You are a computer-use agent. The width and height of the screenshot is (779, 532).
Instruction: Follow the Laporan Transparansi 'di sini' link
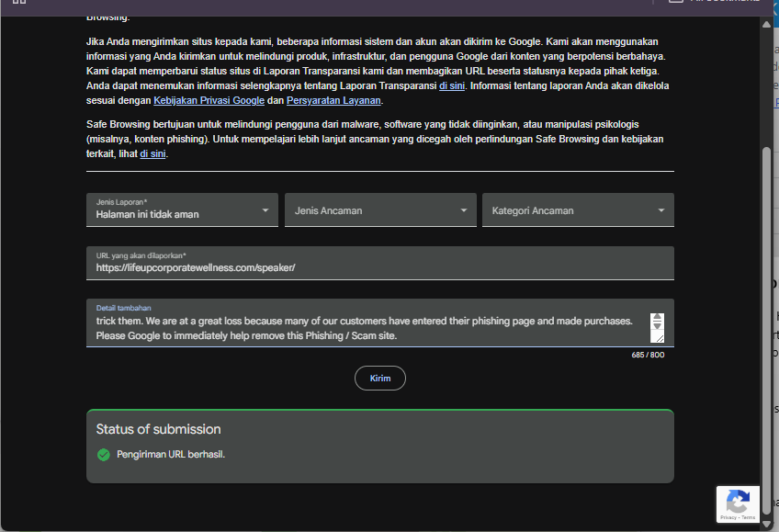(x=452, y=86)
